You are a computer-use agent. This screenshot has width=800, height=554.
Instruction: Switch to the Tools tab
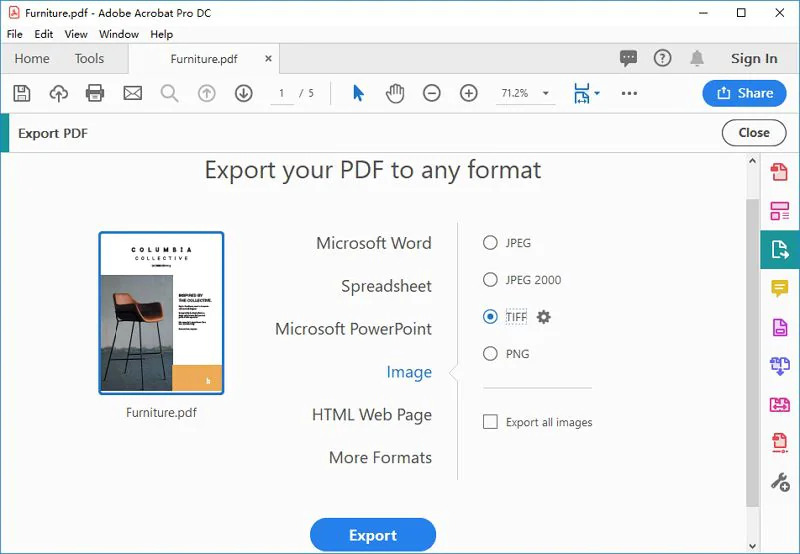coord(89,59)
